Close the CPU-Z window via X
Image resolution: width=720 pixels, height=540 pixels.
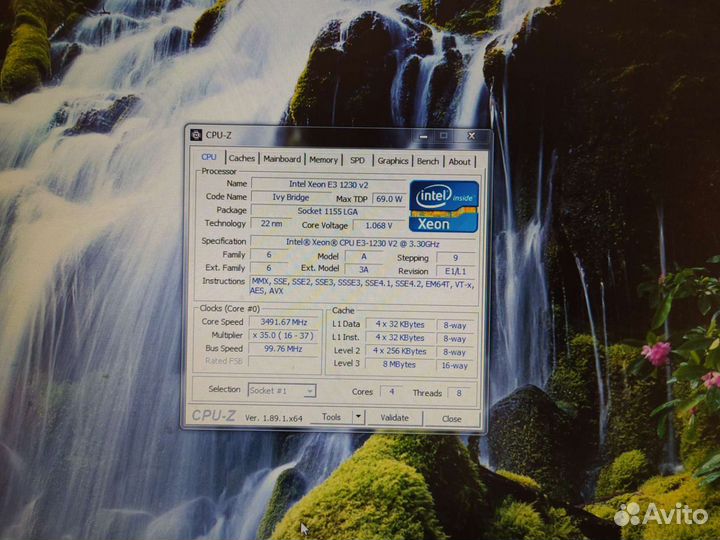pos(471,136)
